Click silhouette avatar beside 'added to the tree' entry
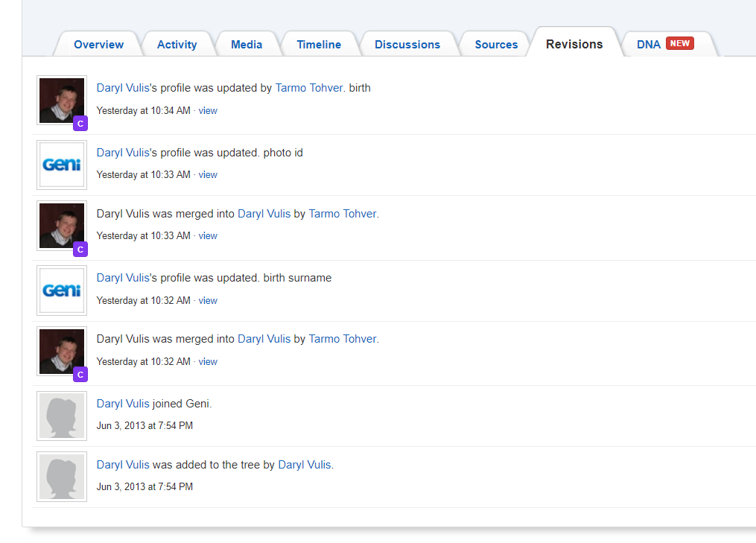 point(62,477)
